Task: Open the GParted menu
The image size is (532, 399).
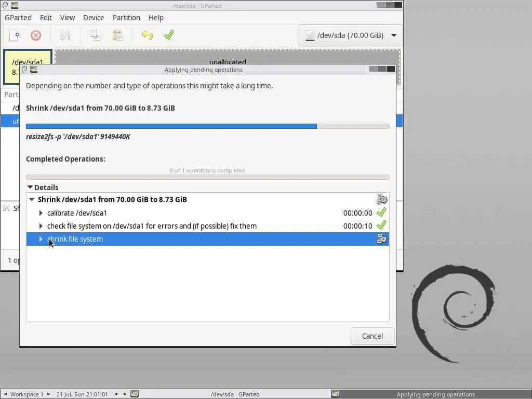Action: click(18, 18)
